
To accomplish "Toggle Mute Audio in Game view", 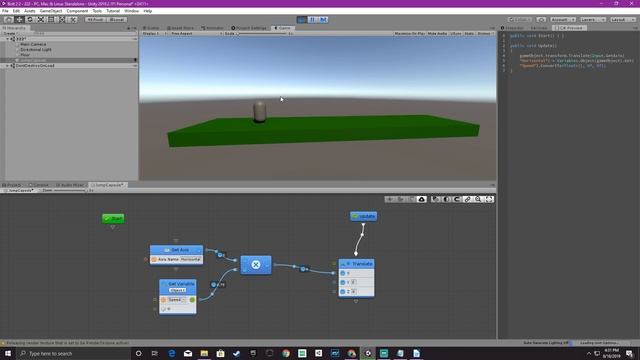I will click(x=437, y=33).
